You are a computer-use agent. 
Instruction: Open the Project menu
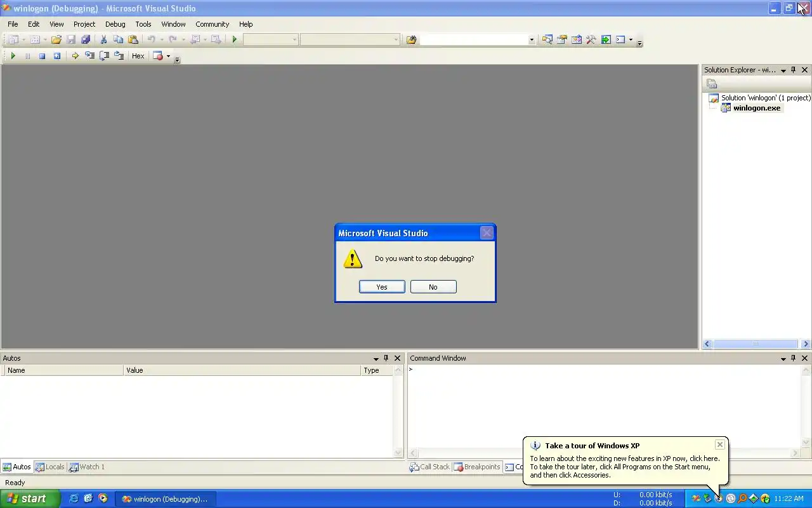[84, 24]
